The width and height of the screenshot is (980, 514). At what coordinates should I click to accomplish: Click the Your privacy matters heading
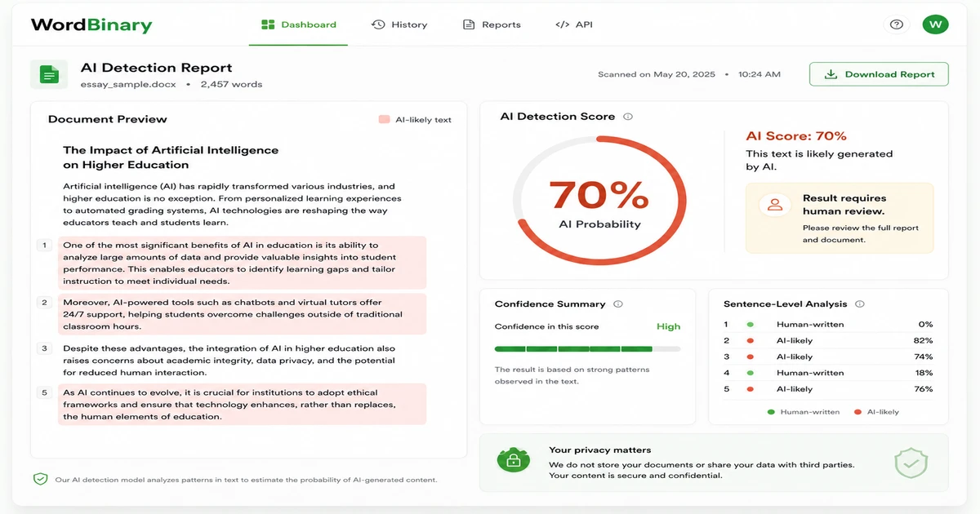[x=600, y=450]
